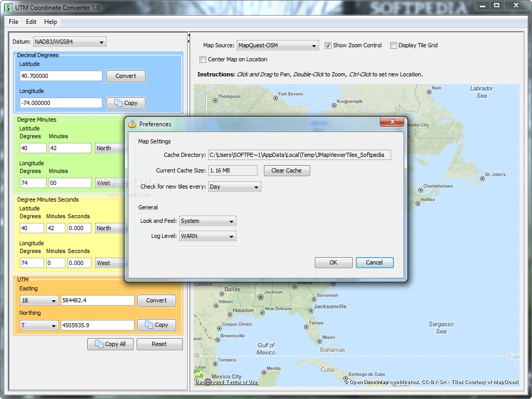Click the Charlottetown marker on the map
The height and width of the screenshot is (399, 532).
(420, 190)
